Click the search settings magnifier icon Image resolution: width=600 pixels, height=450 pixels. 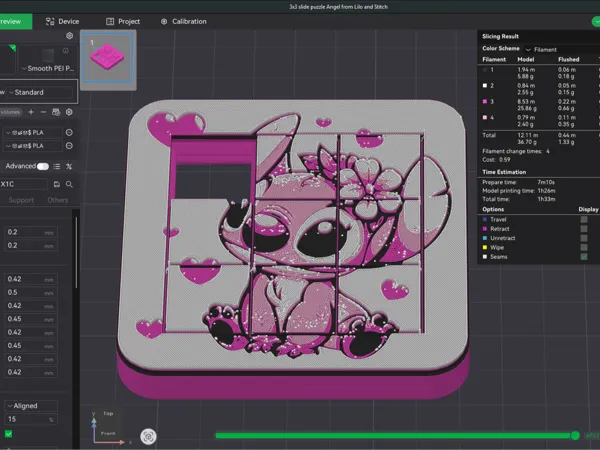click(x=69, y=184)
